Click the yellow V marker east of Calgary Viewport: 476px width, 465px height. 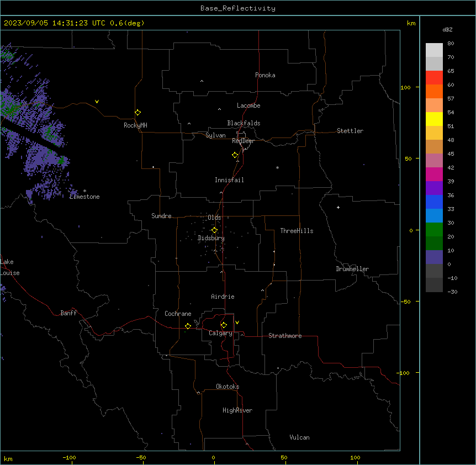click(237, 323)
